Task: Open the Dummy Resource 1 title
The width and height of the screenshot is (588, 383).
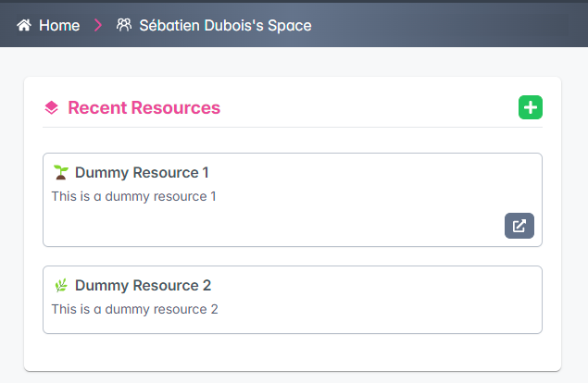Action: tap(142, 172)
